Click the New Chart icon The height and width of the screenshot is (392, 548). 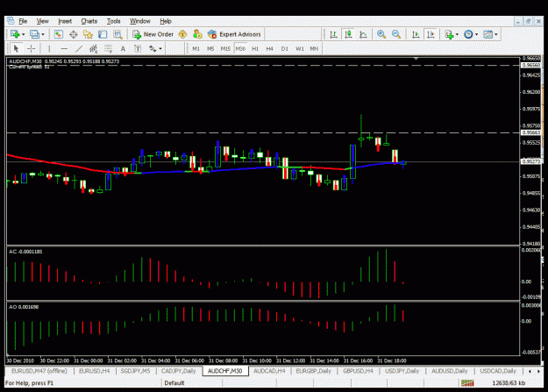coord(15,34)
